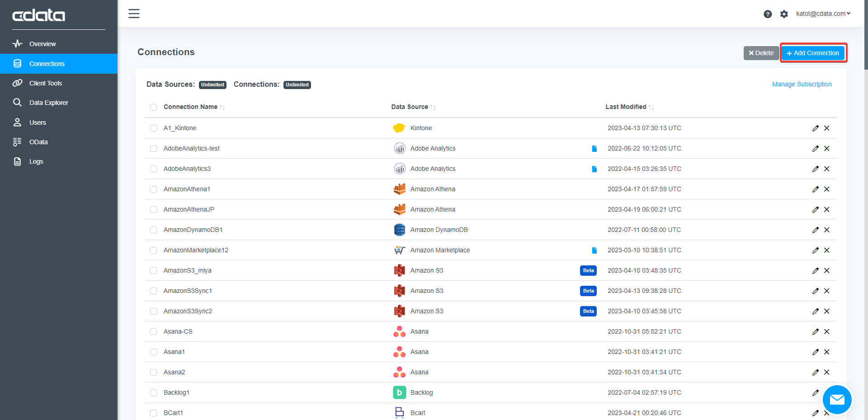Click the CData logo in sidebar

pos(39,15)
